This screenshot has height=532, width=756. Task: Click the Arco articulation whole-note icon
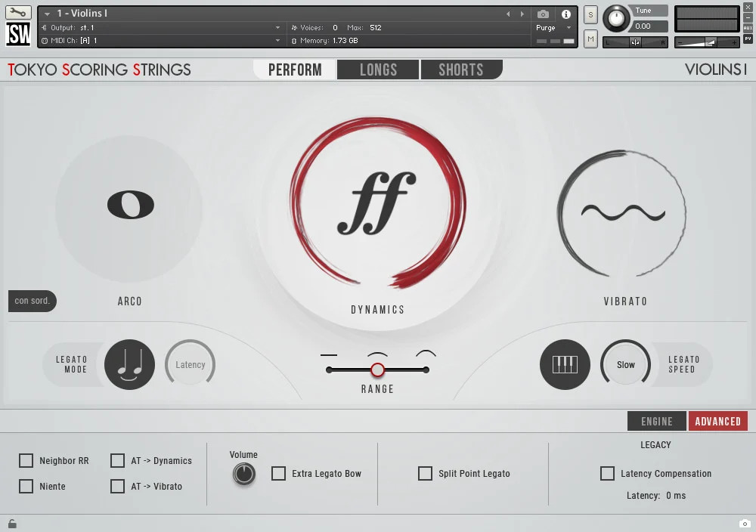pos(130,205)
